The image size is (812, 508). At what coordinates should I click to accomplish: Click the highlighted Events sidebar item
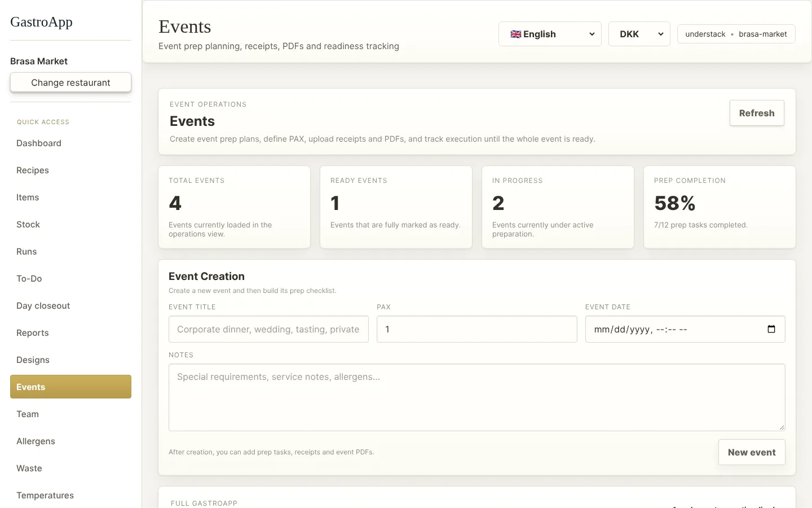pyautogui.click(x=70, y=387)
